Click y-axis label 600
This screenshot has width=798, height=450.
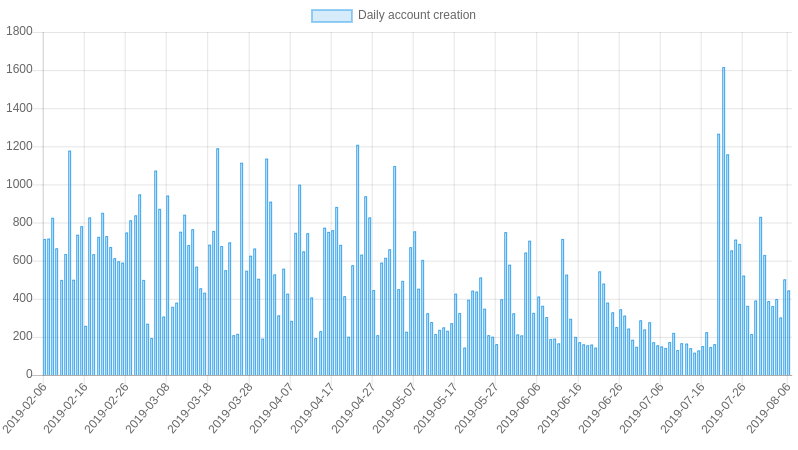coord(22,260)
